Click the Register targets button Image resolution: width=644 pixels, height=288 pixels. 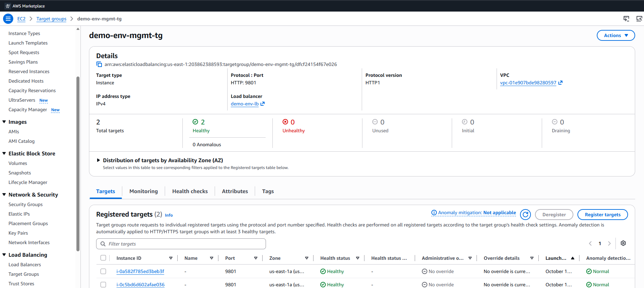pyautogui.click(x=603, y=215)
